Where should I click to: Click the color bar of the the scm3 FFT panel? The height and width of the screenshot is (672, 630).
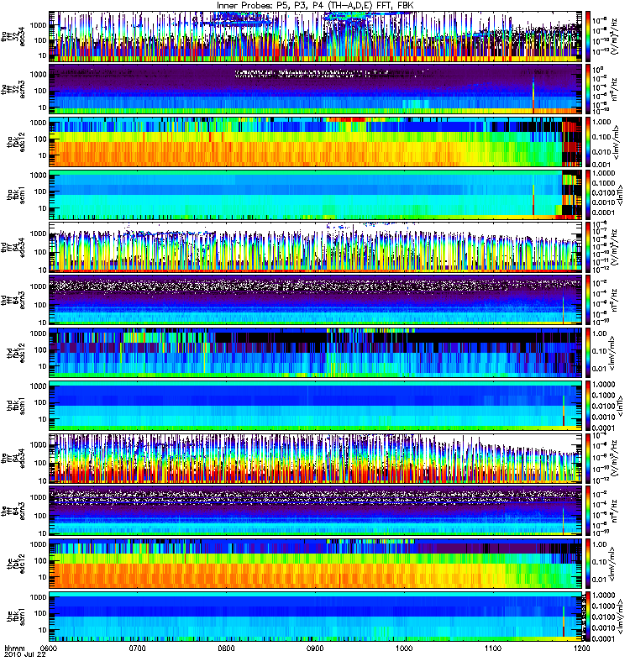pyautogui.click(x=587, y=511)
